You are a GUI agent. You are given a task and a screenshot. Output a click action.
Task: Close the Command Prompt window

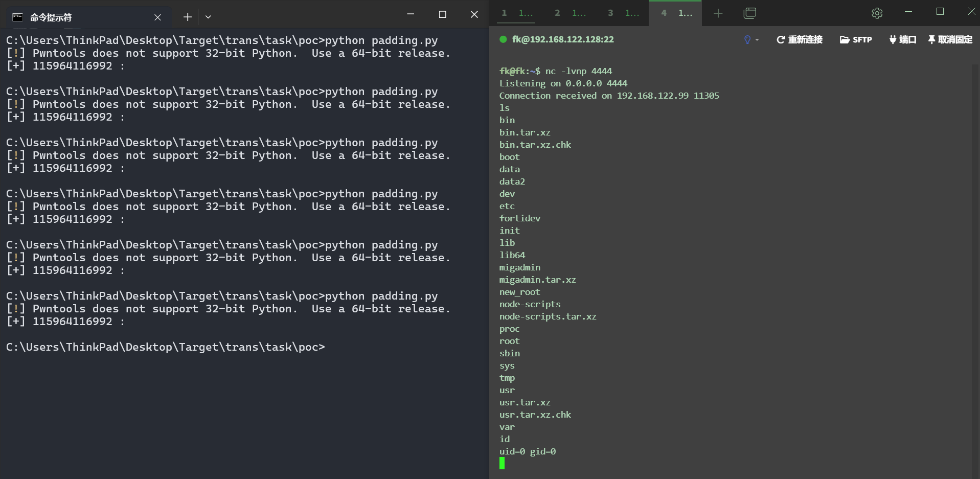pyautogui.click(x=474, y=14)
